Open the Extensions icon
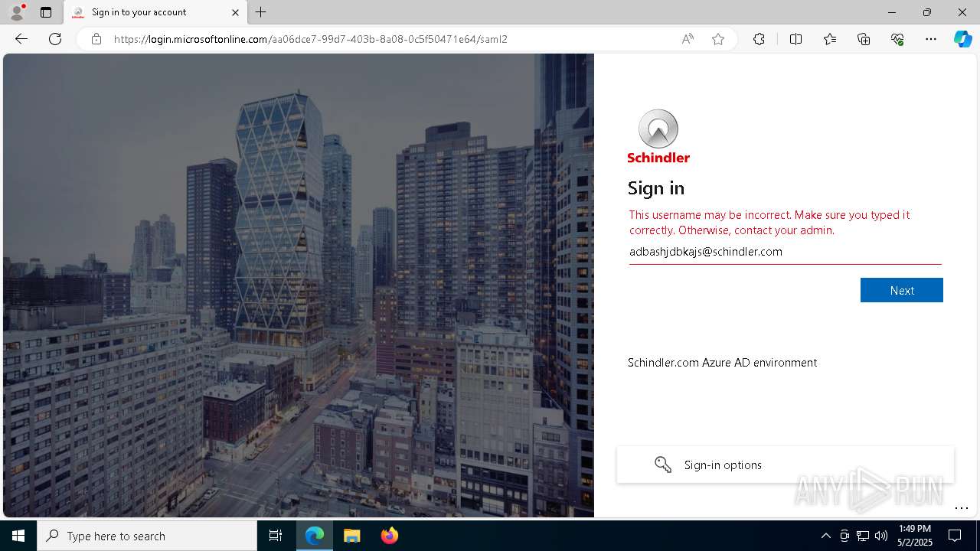The image size is (980, 551). tap(759, 39)
